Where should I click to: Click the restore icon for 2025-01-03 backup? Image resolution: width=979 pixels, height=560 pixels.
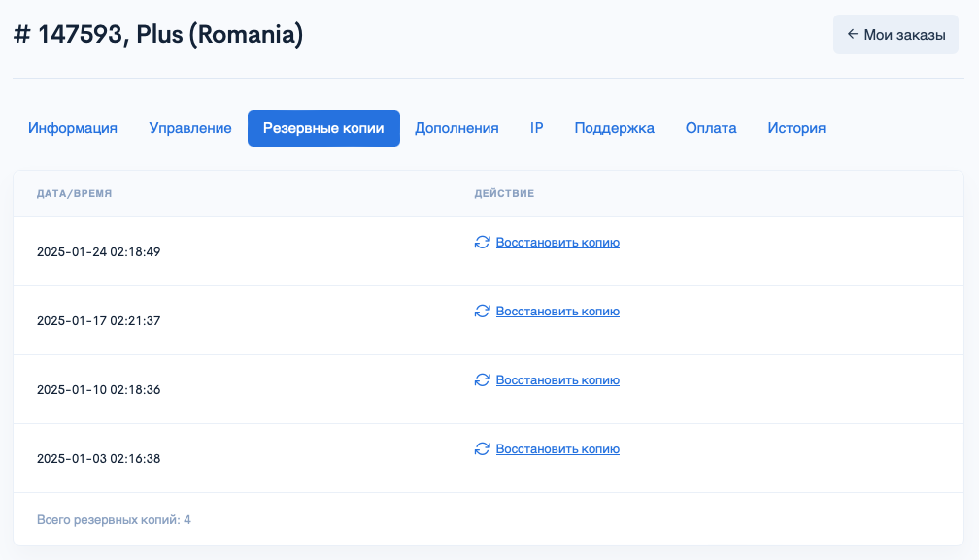pos(482,448)
